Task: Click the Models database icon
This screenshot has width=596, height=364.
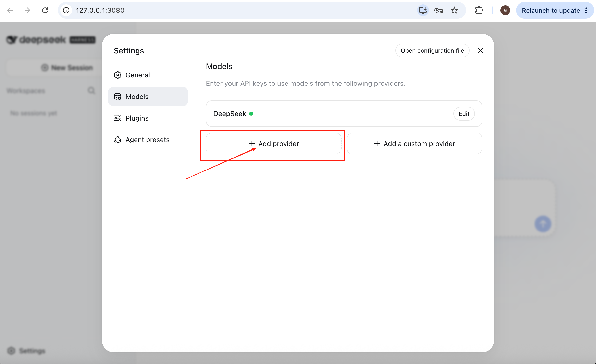Action: (x=118, y=97)
